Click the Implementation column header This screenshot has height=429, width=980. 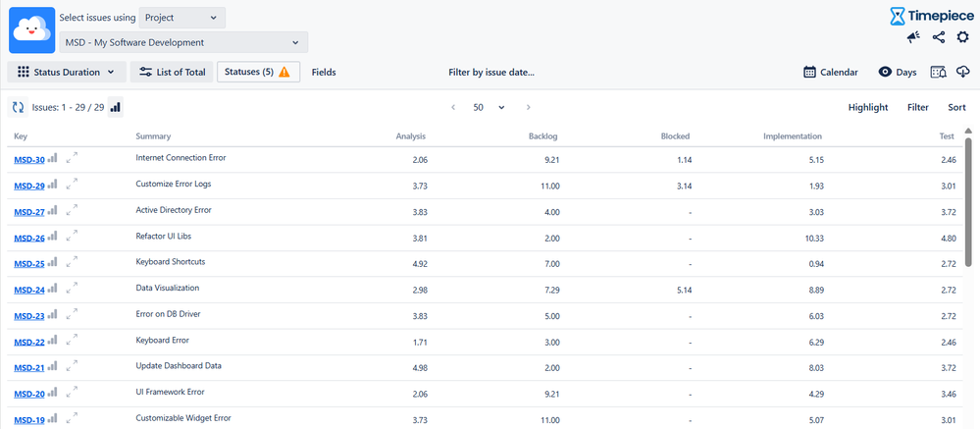pyautogui.click(x=793, y=136)
